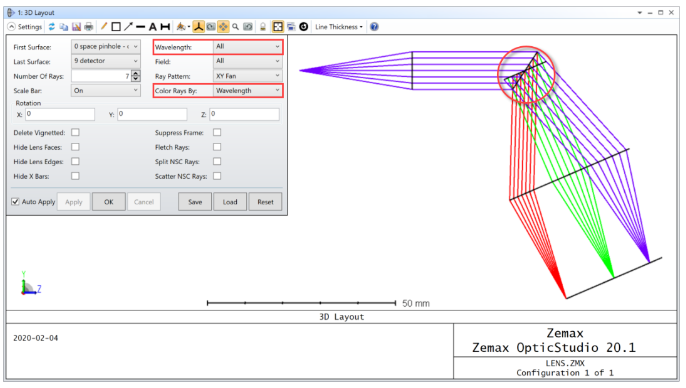The height and width of the screenshot is (388, 686).
Task: Open the Wavelength dropdown
Action: pyautogui.click(x=248, y=46)
